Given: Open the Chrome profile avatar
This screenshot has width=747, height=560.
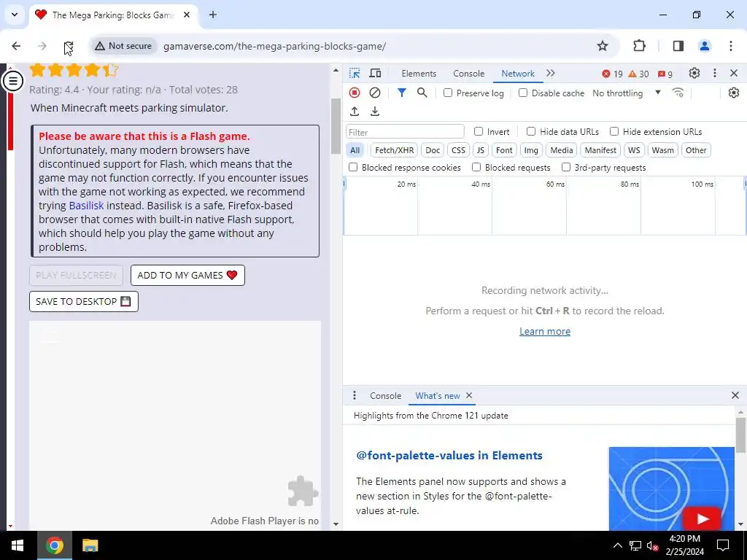Looking at the screenshot, I should pos(705,46).
